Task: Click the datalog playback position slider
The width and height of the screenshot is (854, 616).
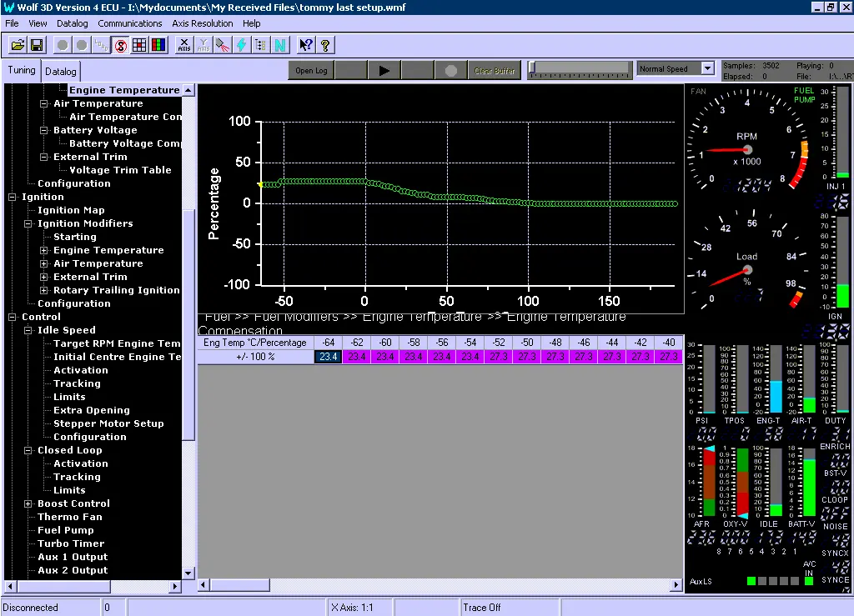Action: (533, 68)
